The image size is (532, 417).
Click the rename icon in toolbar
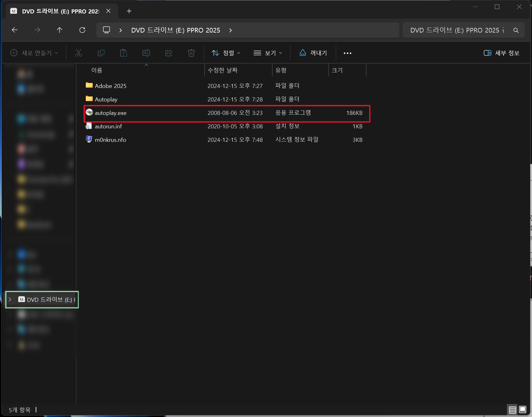tap(146, 53)
